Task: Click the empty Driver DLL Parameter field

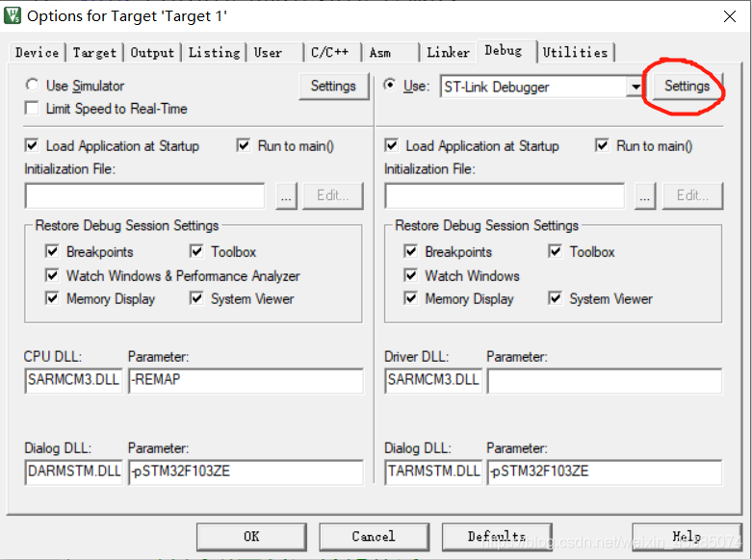Action: coord(605,381)
